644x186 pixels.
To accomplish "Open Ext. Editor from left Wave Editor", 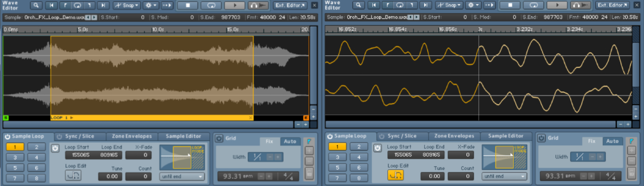I will pyautogui.click(x=290, y=5).
